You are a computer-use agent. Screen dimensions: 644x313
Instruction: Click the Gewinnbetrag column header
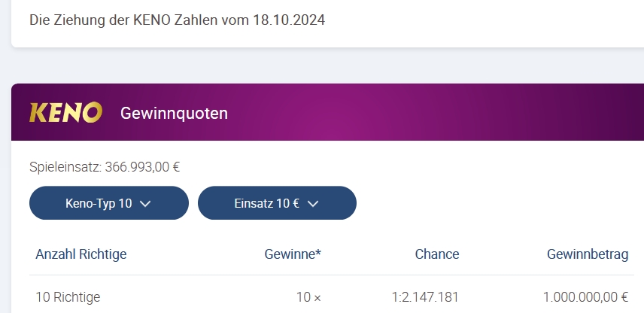click(x=588, y=254)
